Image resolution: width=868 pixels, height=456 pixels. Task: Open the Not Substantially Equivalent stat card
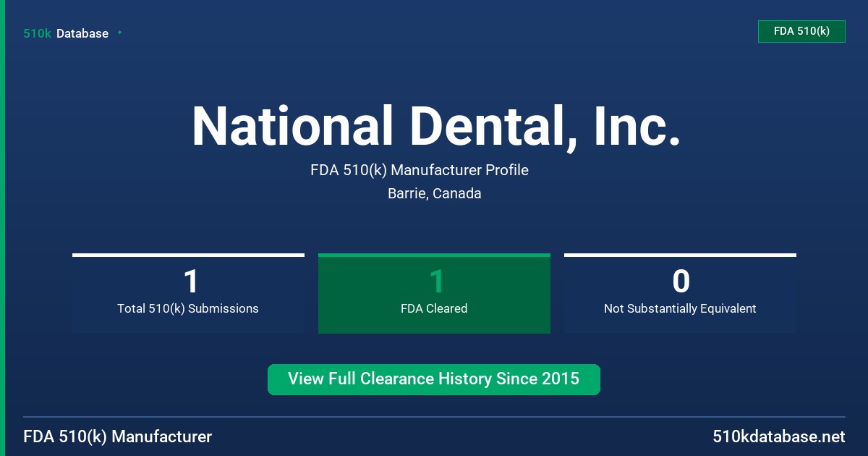[680, 293]
